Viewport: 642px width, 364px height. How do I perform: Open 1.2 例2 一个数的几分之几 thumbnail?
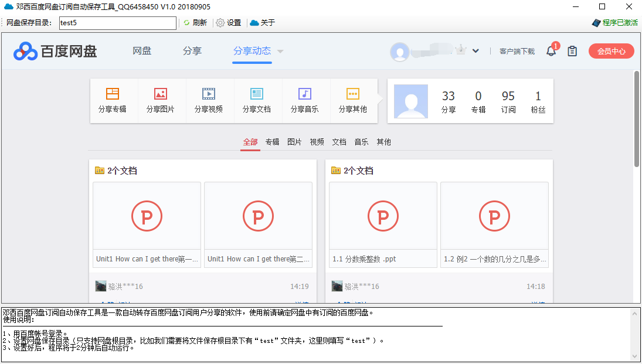tap(495, 216)
